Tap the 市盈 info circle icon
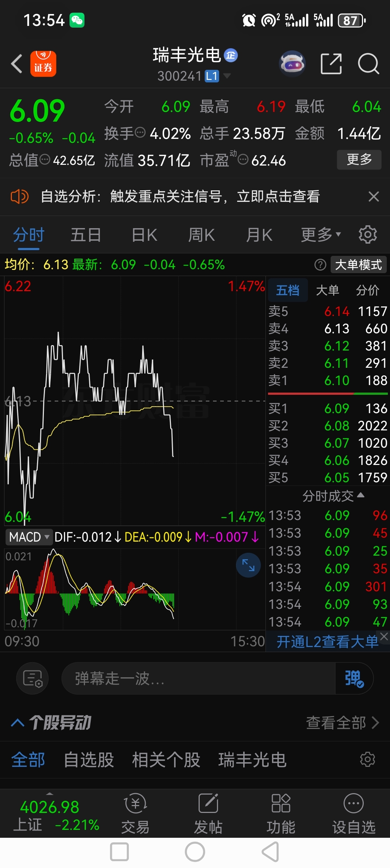The height and width of the screenshot is (868, 390). tap(243, 159)
